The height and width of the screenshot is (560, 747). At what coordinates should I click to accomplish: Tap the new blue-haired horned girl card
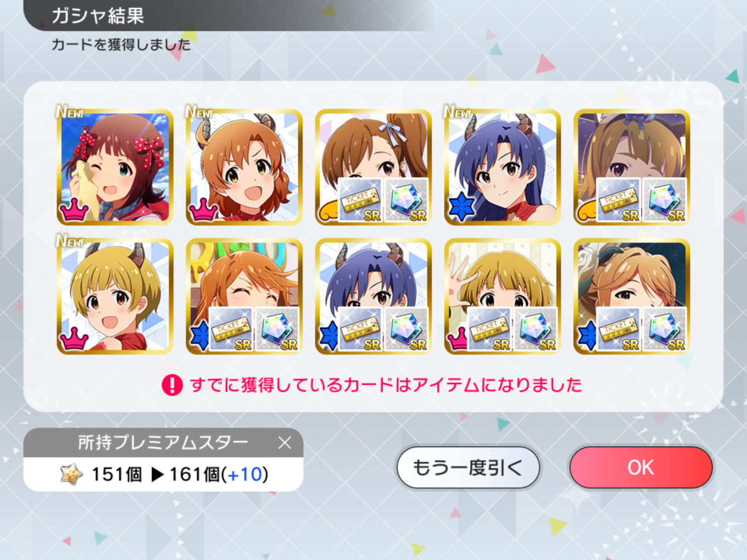pyautogui.click(x=502, y=167)
